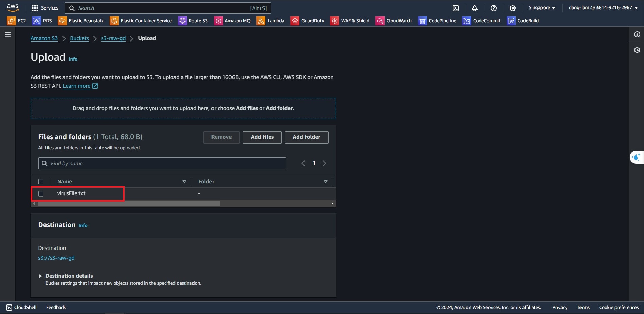Viewport: 644px width, 314px height.
Task: Open the account menu dang-lam dropdown
Action: [603, 8]
